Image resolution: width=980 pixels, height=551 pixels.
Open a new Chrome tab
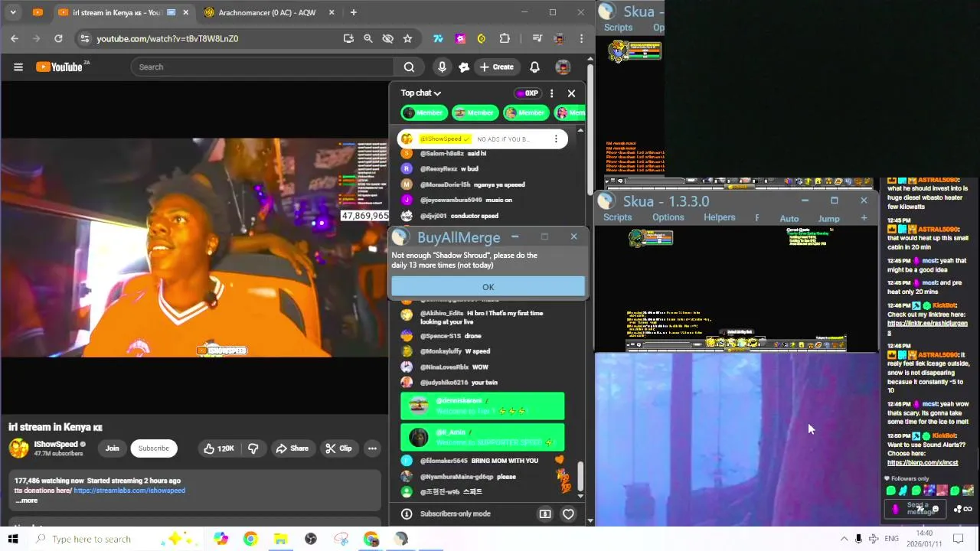[353, 12]
